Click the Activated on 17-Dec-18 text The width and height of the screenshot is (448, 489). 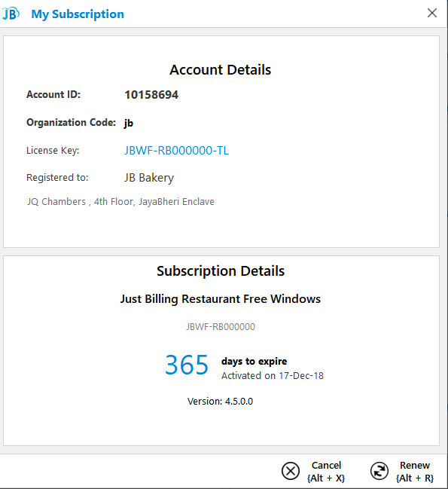click(273, 376)
